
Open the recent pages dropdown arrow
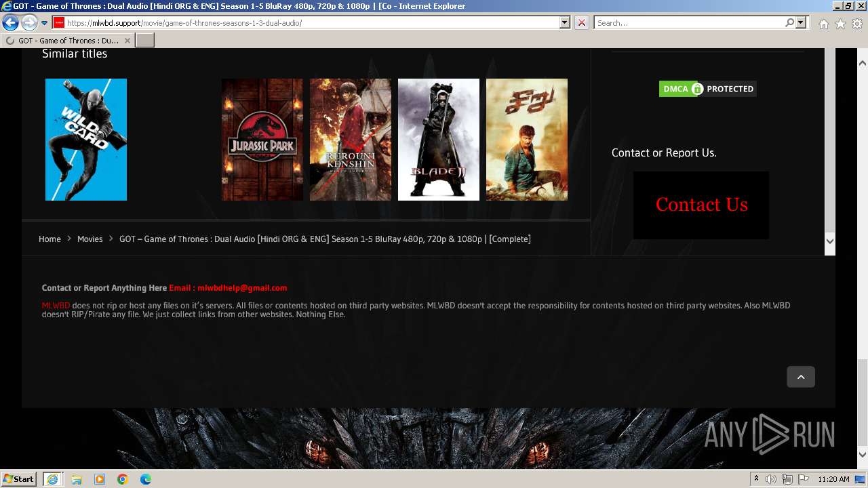click(x=44, y=23)
